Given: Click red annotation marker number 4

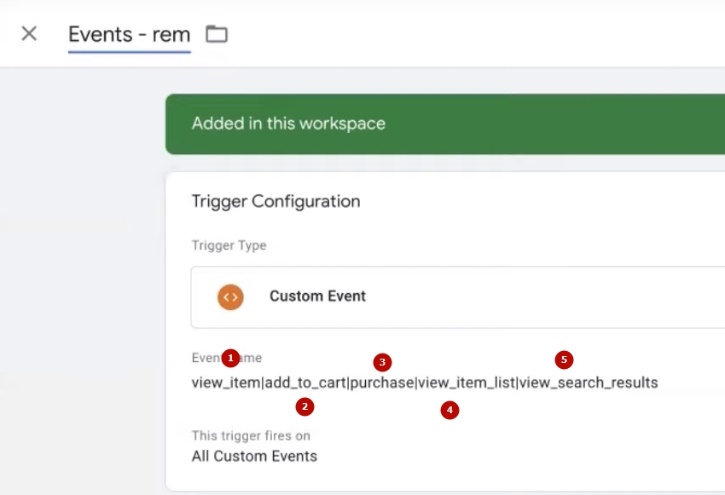Looking at the screenshot, I should coord(450,410).
